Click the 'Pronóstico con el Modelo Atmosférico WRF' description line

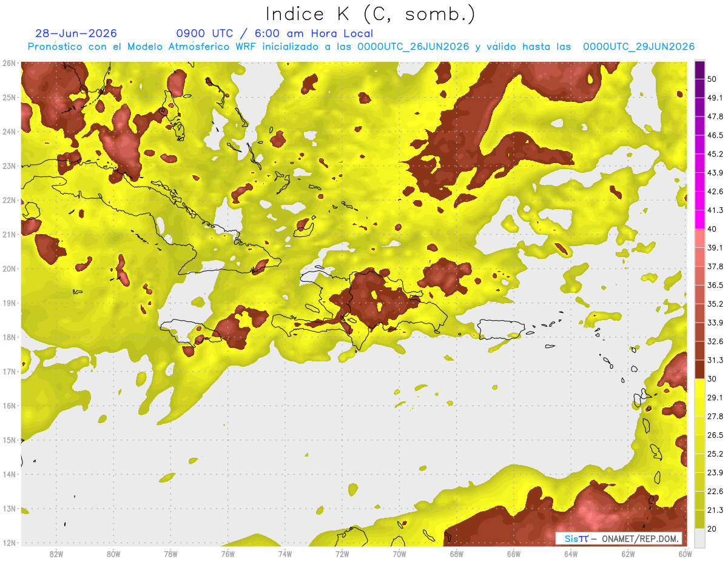click(x=361, y=47)
